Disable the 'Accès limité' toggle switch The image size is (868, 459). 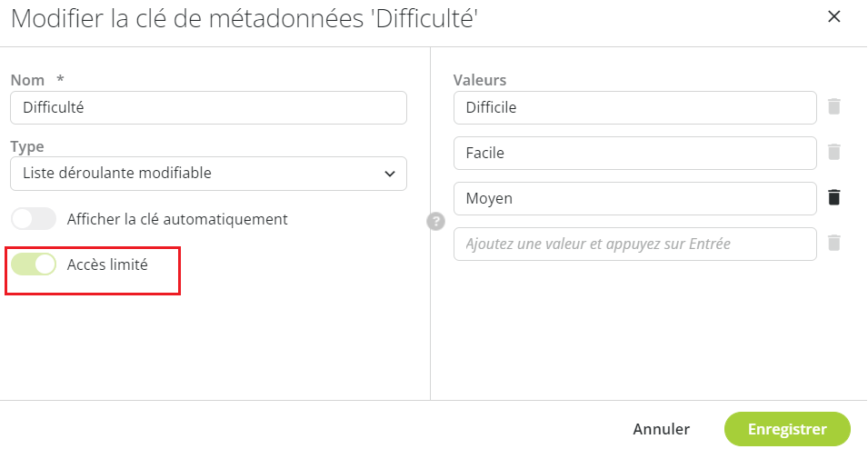34,264
